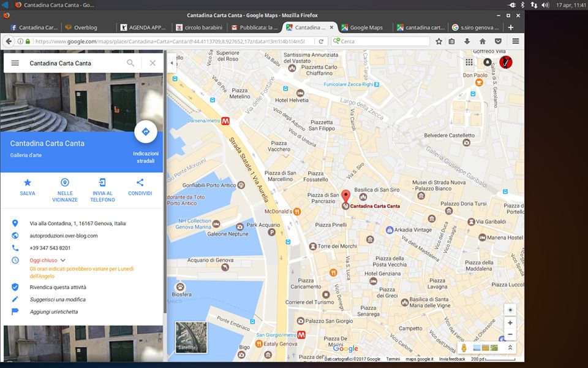Bookmark page with star icon
The width and height of the screenshot is (588, 368).
pos(439,41)
